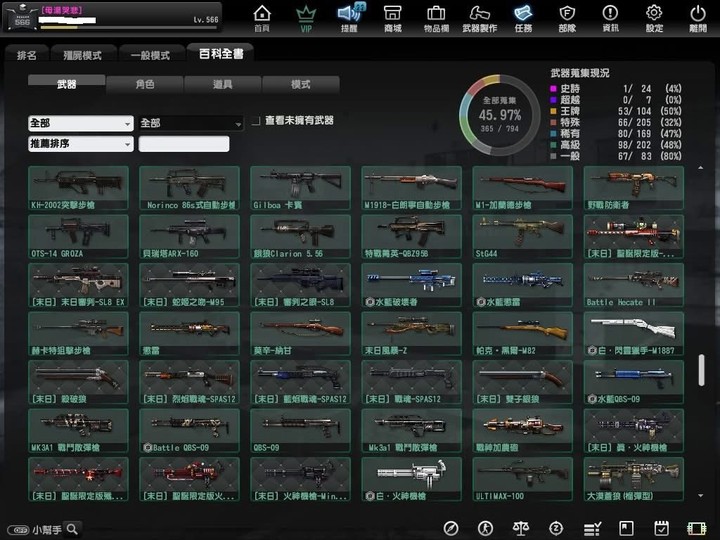Open the VIP crown icon
This screenshot has height=540, width=720.
(x=306, y=17)
